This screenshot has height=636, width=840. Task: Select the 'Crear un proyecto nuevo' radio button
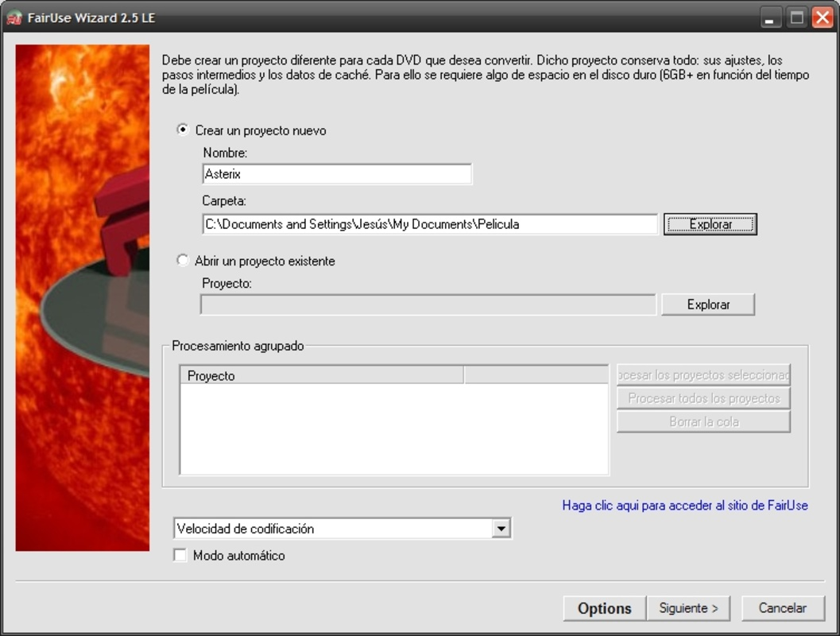point(183,130)
